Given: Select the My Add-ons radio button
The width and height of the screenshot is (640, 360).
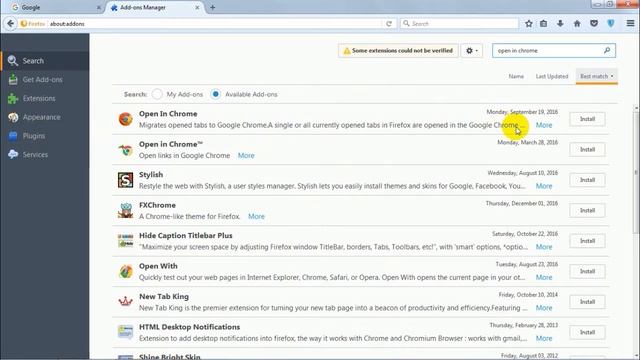Looking at the screenshot, I should point(157,94).
